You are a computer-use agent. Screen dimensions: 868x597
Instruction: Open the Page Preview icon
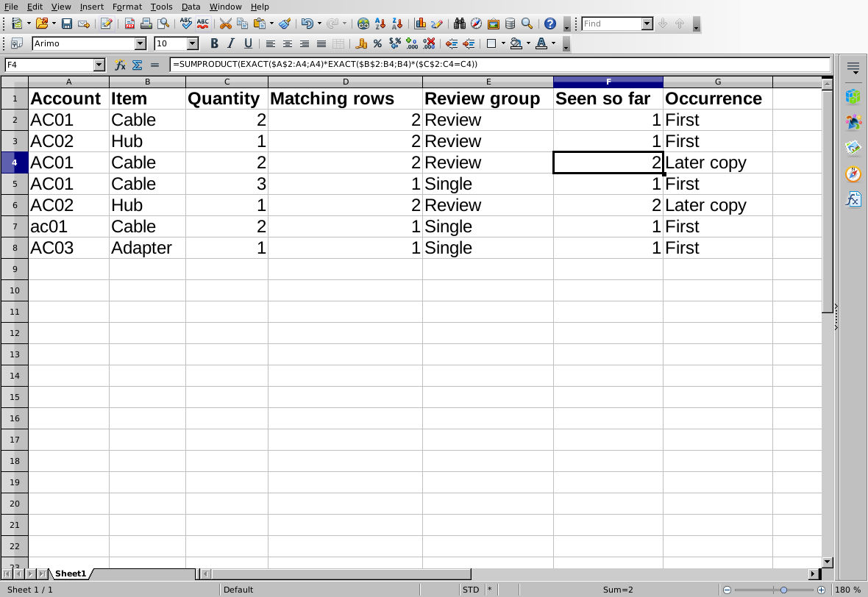pyautogui.click(x=163, y=24)
